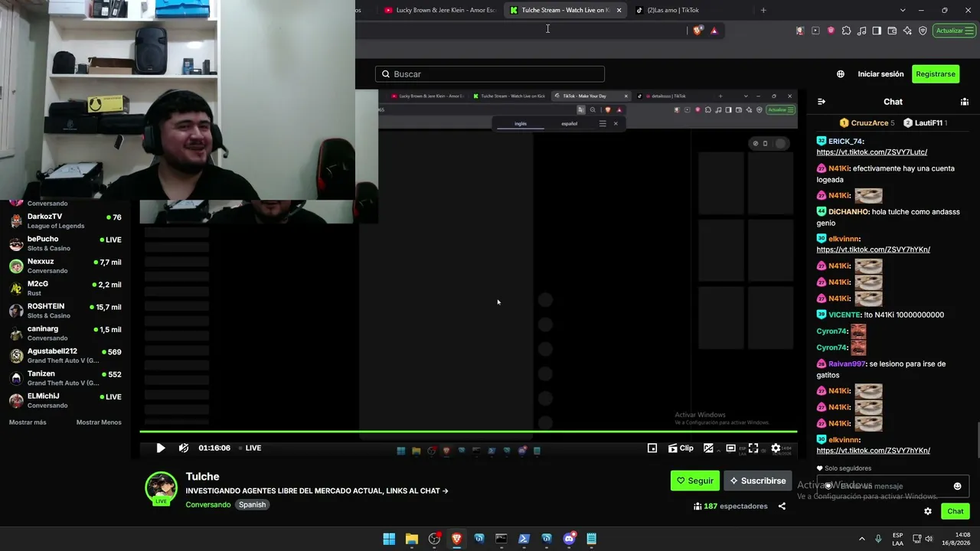
Task: Open ERICK_74's TikTok link
Action: [x=871, y=152]
